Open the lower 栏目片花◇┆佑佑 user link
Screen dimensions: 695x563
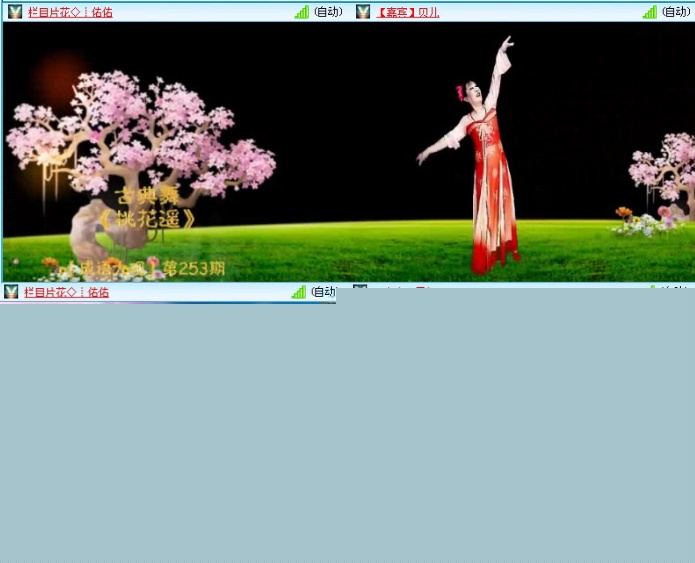pyautogui.click(x=66, y=292)
